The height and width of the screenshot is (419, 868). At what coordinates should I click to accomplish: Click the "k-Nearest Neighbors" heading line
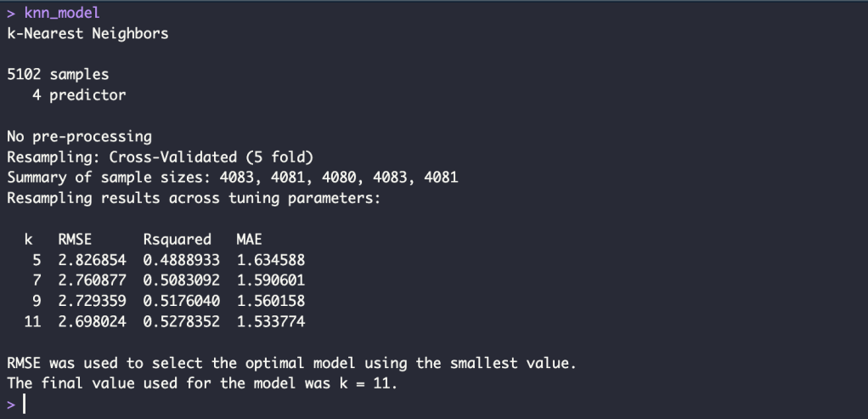click(87, 34)
